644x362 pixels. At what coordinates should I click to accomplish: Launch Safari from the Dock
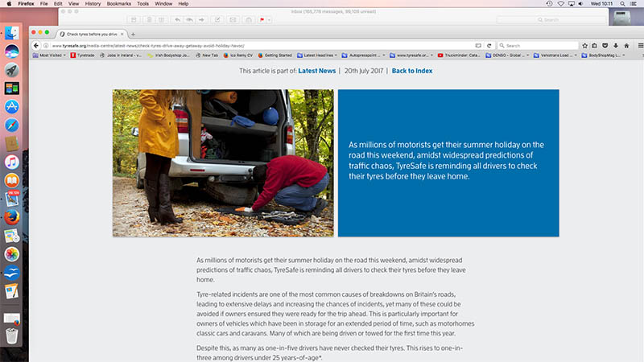tap(12, 125)
